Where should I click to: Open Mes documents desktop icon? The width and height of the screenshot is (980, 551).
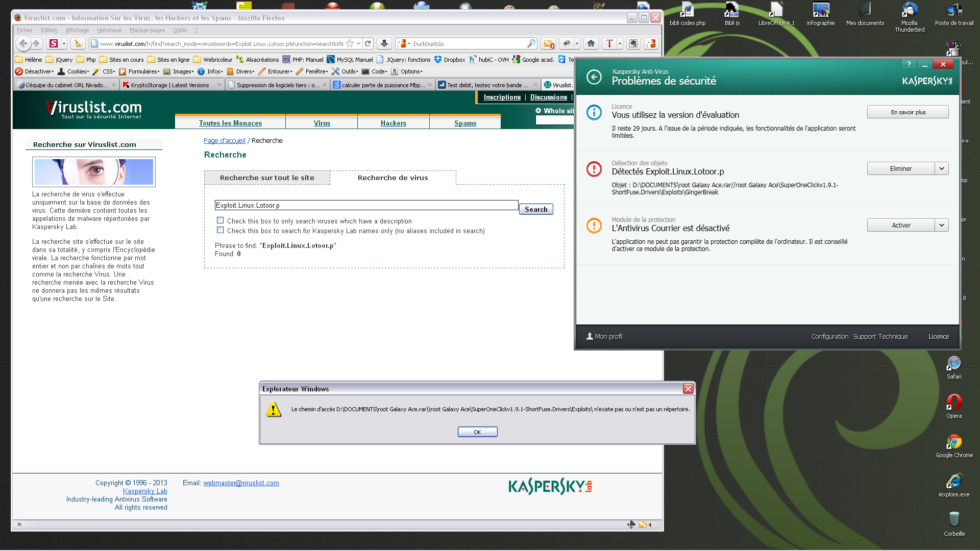(865, 14)
